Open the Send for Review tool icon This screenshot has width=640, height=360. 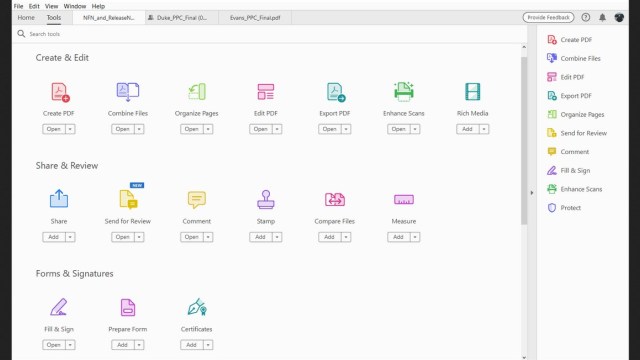tap(129, 200)
